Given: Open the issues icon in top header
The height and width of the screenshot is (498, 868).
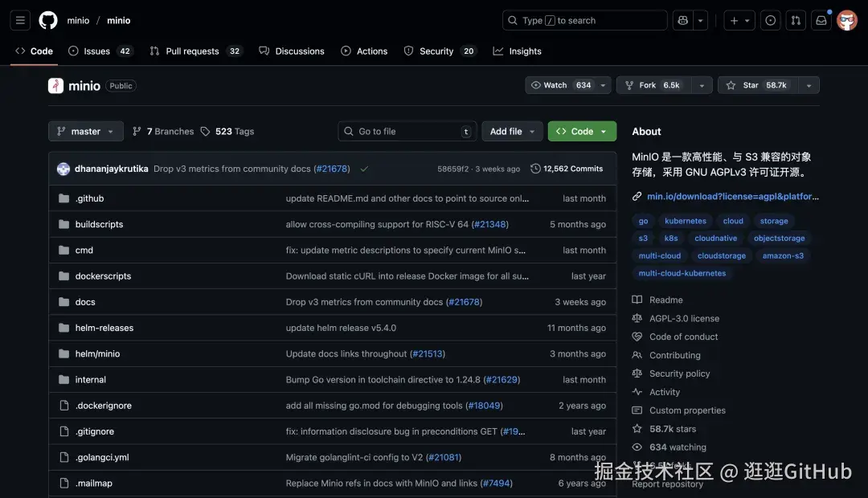Looking at the screenshot, I should (x=770, y=21).
